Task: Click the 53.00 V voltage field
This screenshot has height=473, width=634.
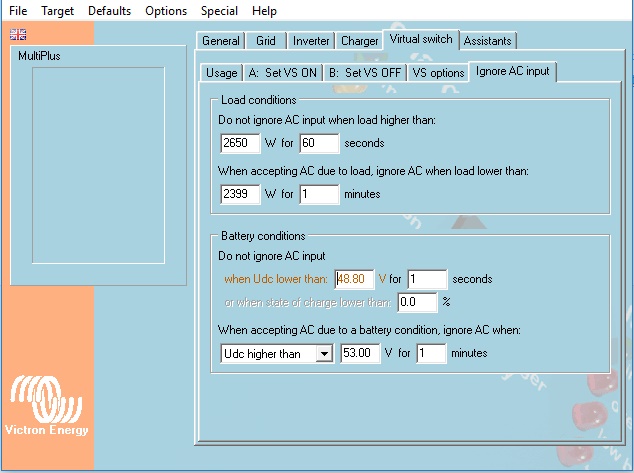Action: click(359, 353)
